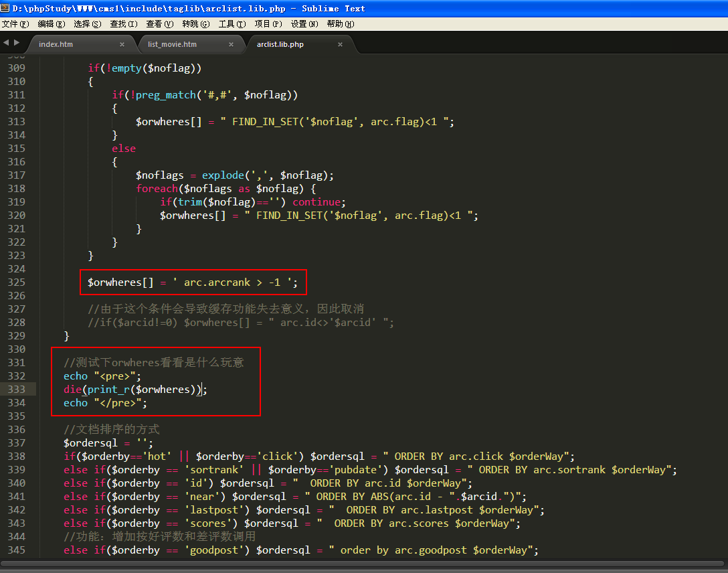Click 'ORDER BY arc.scores' string
Viewport: 728px width, 573px height.
click(x=416, y=523)
